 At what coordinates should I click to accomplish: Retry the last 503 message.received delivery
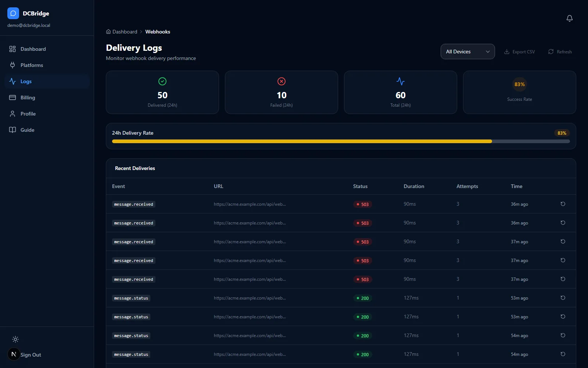pos(563,279)
